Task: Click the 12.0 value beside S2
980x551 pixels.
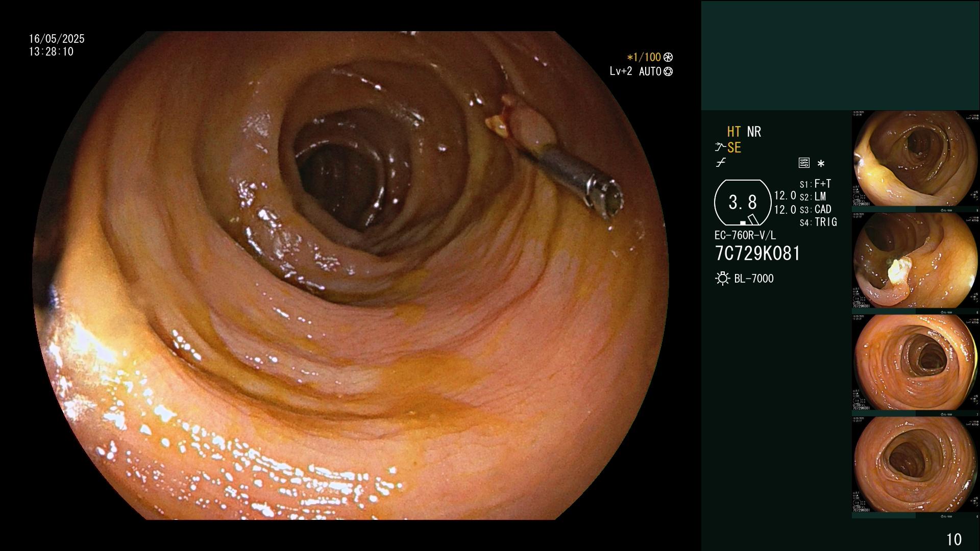Action: click(785, 195)
